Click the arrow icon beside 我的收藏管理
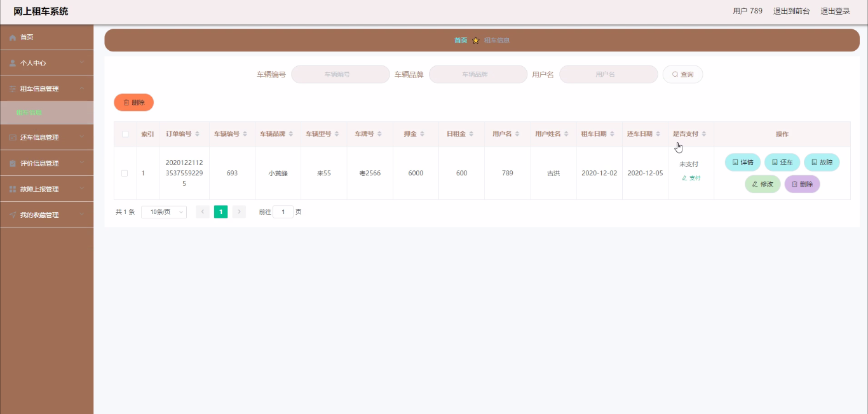Screen dimensions: 868x414 13,215
